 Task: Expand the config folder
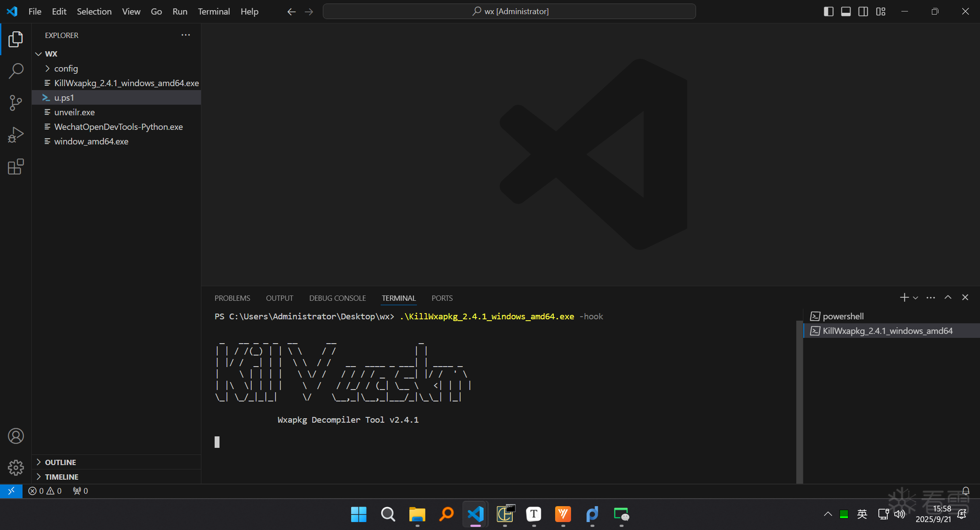(66, 68)
